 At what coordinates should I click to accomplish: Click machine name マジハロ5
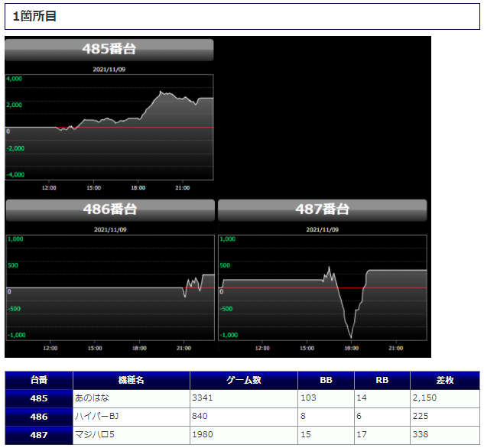coord(95,434)
